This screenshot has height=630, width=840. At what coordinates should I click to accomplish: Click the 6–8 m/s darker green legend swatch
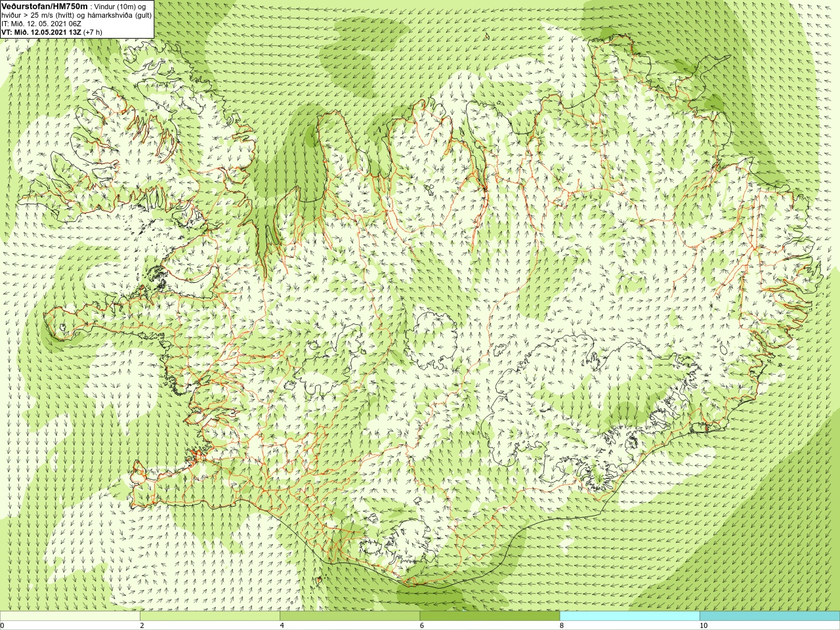tap(490, 616)
